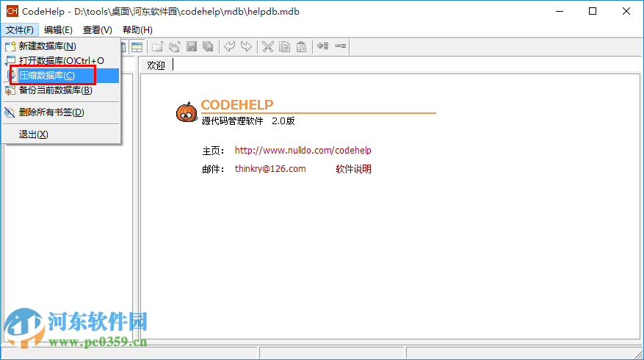Maximize the CodeHelp window
644x360 pixels.
point(593,11)
